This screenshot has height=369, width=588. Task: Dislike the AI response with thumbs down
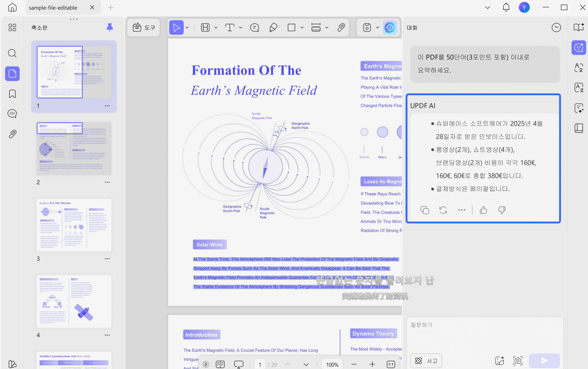(x=502, y=210)
